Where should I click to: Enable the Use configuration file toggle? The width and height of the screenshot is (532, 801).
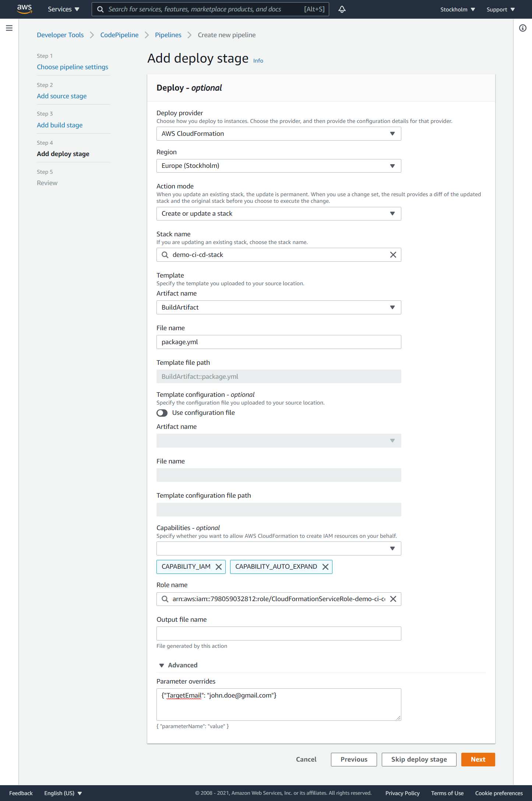[x=162, y=413]
